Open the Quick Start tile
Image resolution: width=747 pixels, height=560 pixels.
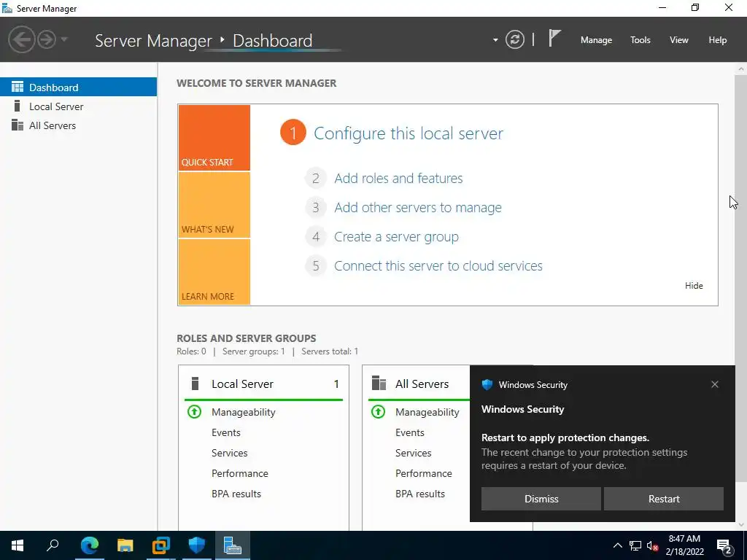point(214,138)
